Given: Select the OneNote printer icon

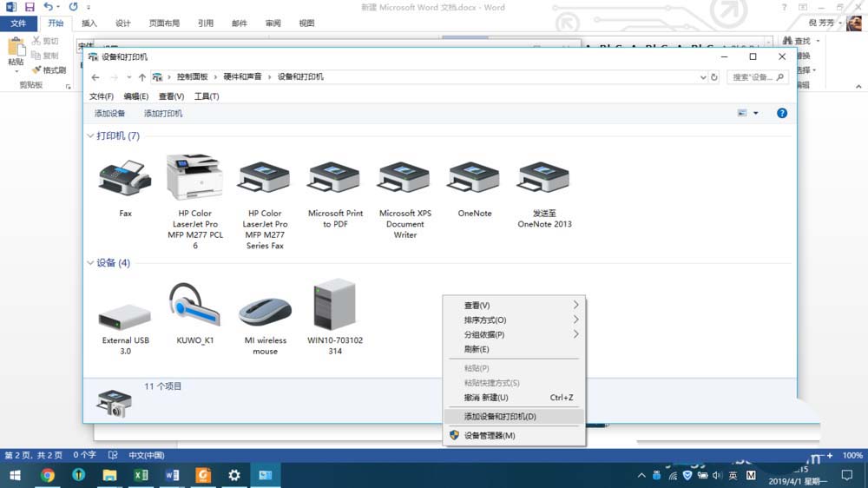Looking at the screenshot, I should (474, 179).
